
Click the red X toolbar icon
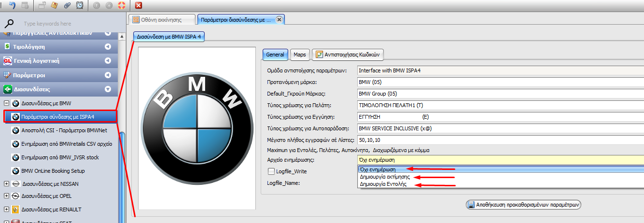(x=139, y=5)
